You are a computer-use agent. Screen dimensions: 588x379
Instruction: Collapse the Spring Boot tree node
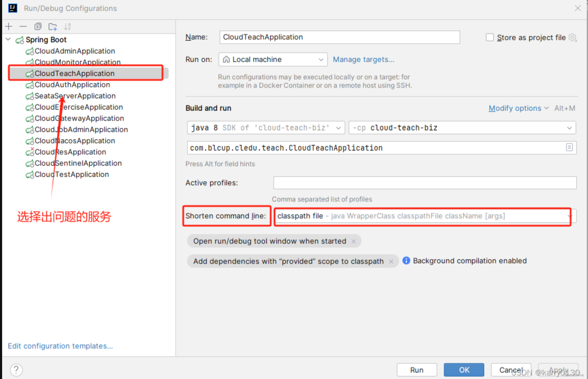click(x=8, y=40)
